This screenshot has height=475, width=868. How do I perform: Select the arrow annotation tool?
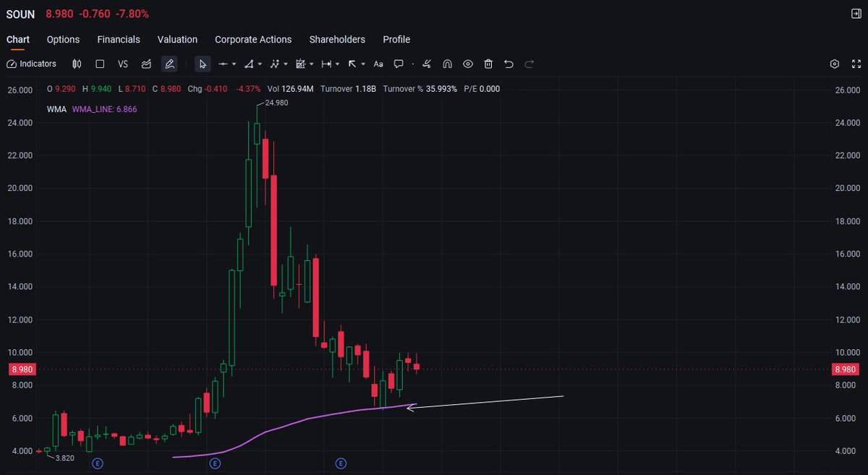pyautogui.click(x=352, y=64)
